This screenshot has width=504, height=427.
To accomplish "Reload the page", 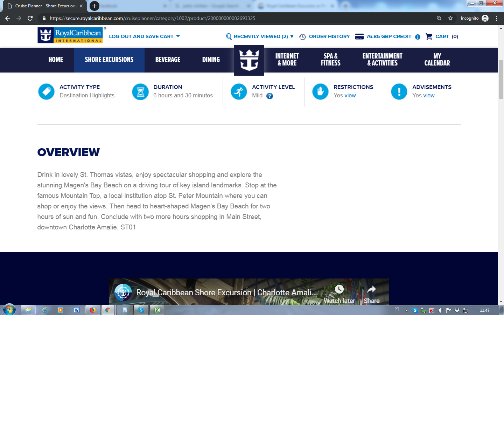I will click(x=30, y=18).
